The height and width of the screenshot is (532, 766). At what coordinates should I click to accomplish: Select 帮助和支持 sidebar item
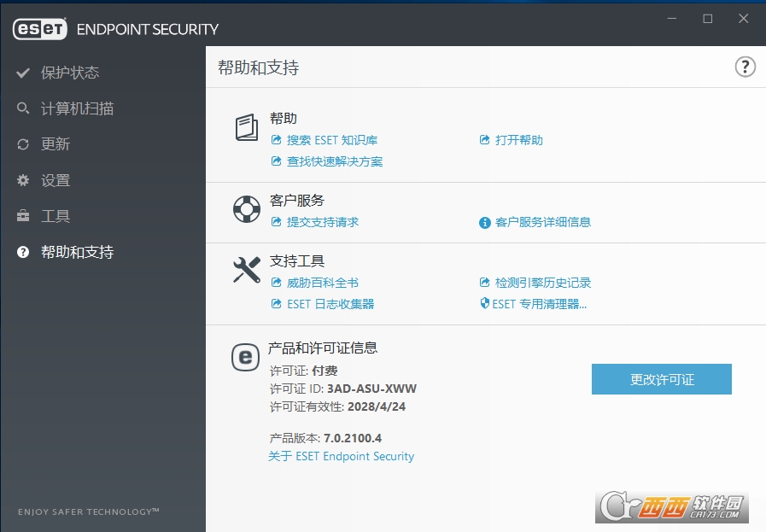coord(77,252)
